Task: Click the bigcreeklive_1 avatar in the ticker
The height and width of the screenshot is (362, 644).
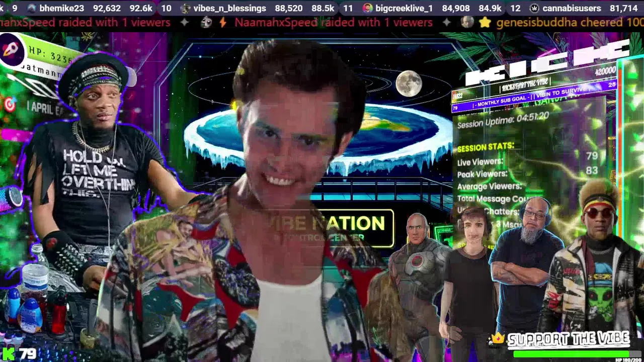Action: (x=368, y=8)
